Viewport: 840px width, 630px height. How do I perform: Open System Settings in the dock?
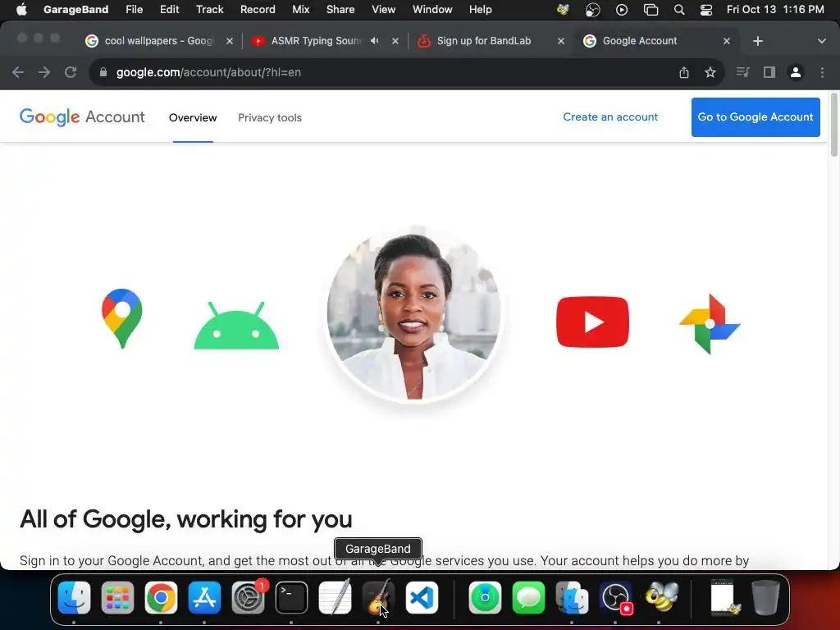click(x=248, y=597)
